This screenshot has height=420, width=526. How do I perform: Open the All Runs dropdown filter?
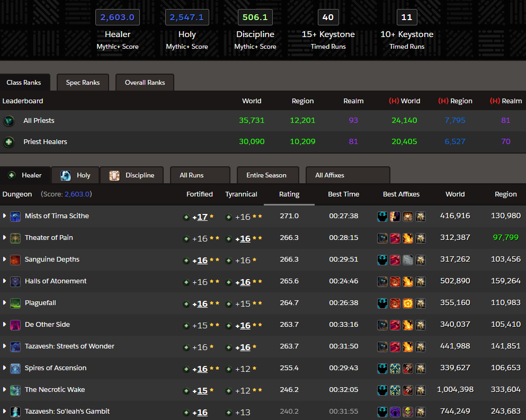tap(200, 175)
